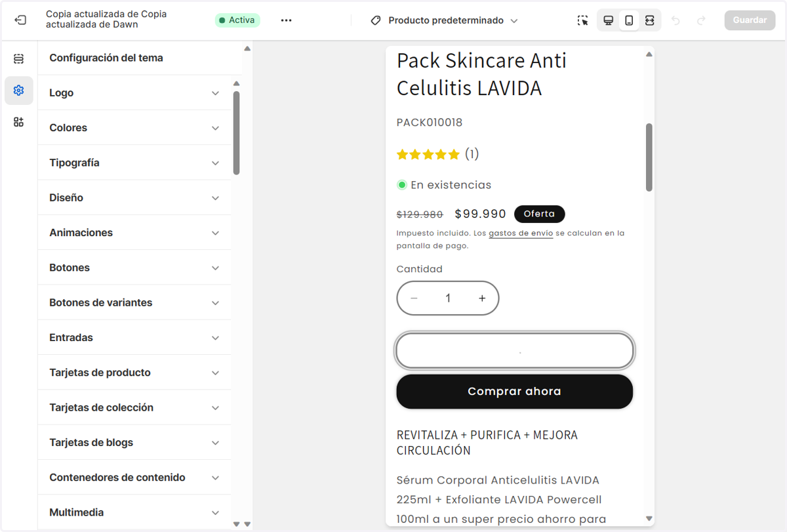Expand the Tipografía settings section
787x532 pixels.
[134, 163]
